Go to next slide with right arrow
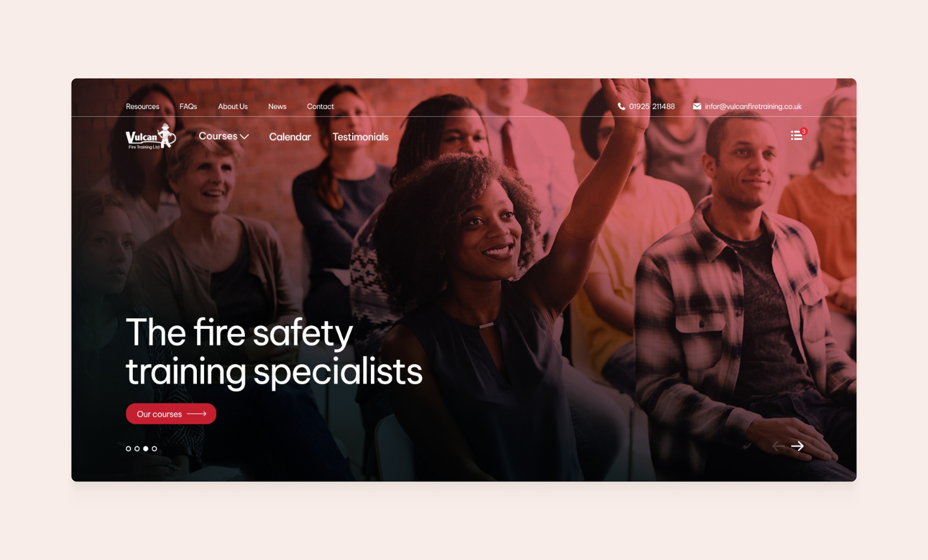928x560 pixels. pos(797,446)
